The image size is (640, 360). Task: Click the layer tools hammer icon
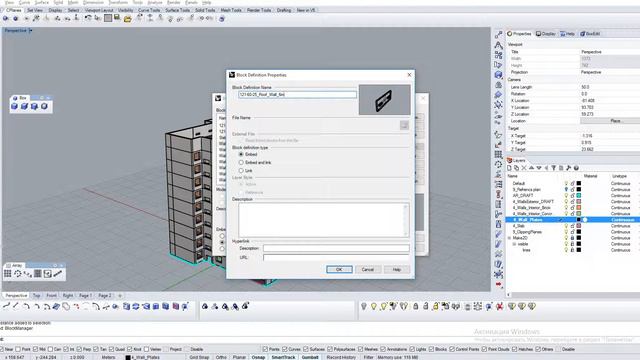pos(569,168)
